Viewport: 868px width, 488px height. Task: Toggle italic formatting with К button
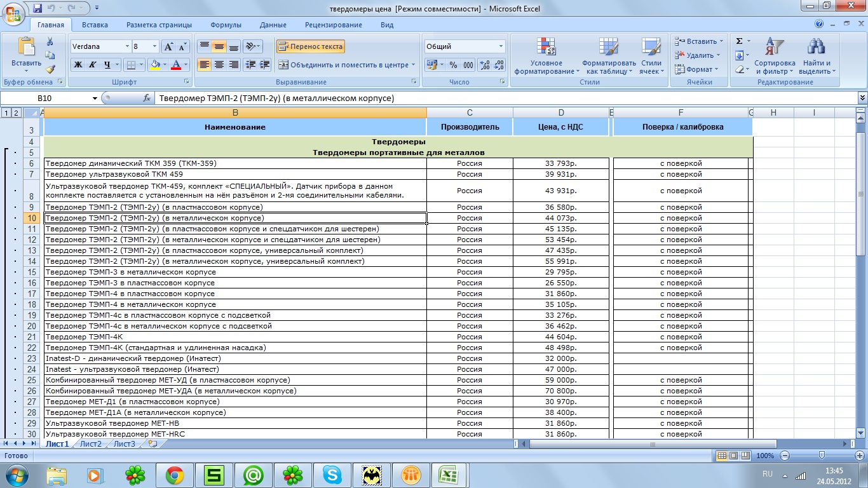pyautogui.click(x=93, y=65)
